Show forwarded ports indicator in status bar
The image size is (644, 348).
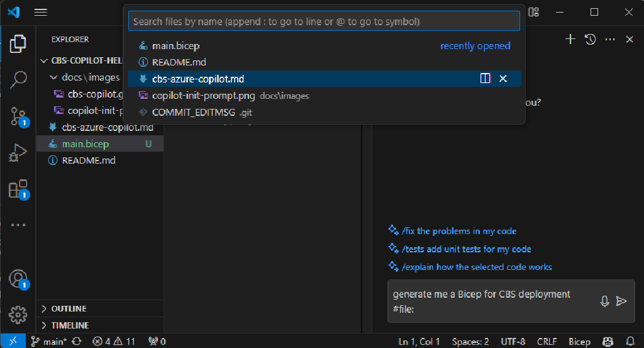click(157, 342)
